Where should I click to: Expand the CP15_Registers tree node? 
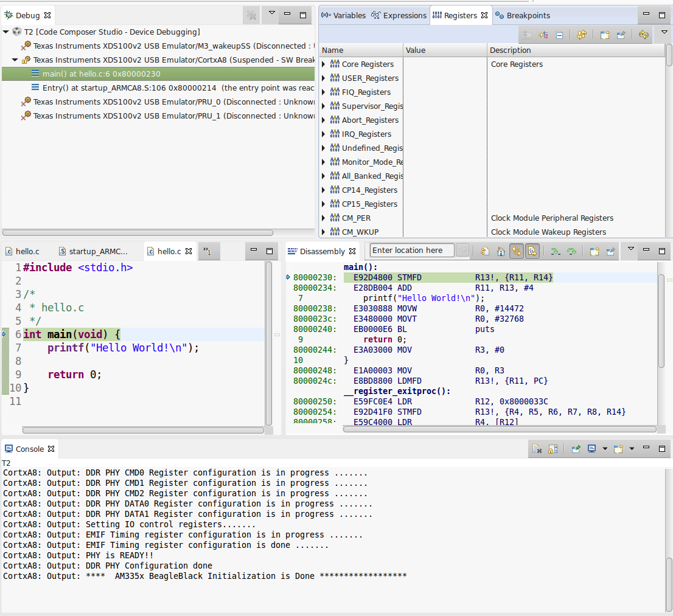pos(324,204)
